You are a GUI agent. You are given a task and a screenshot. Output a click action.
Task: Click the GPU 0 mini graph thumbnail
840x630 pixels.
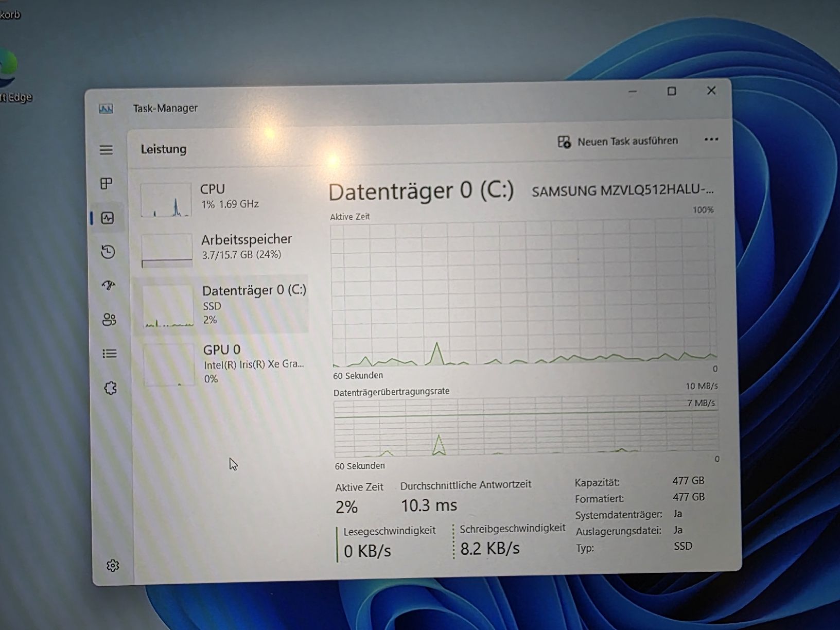tap(169, 365)
